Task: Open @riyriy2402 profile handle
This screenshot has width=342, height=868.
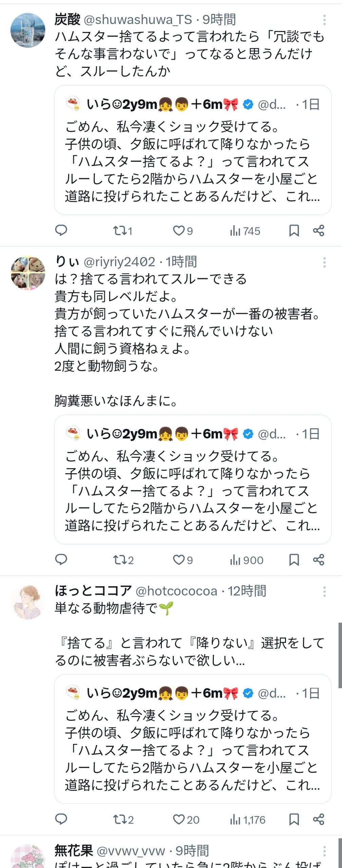Action: [x=119, y=262]
